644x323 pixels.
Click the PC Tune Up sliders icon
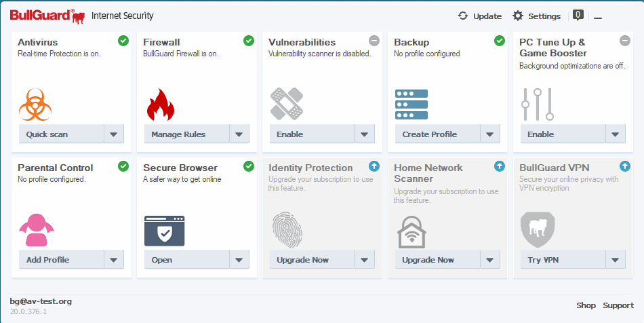pos(538,104)
